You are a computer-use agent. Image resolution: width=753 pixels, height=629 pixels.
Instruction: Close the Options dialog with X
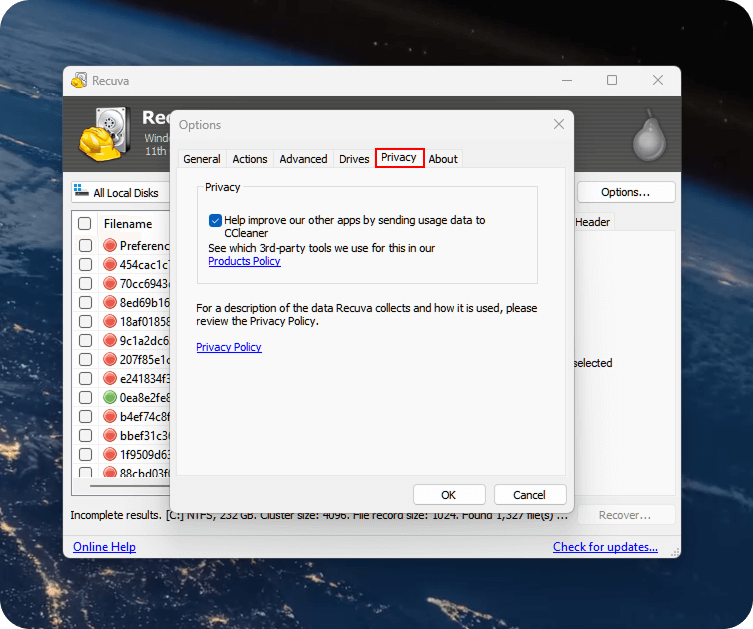559,124
